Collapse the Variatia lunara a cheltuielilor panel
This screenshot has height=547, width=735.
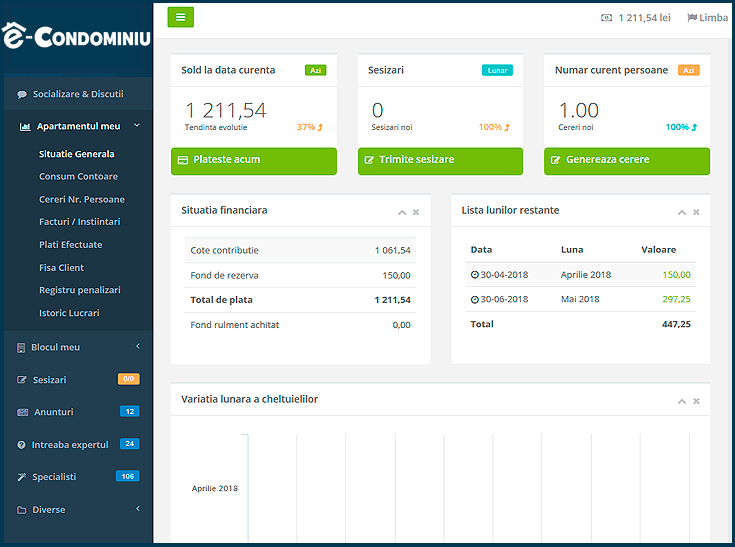tap(682, 401)
